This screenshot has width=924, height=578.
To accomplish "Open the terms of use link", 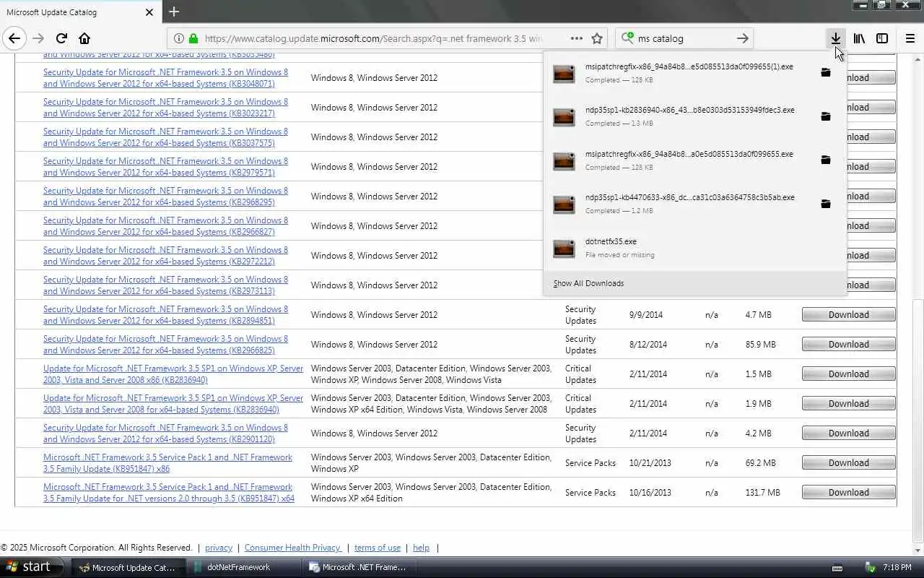I will point(378,548).
